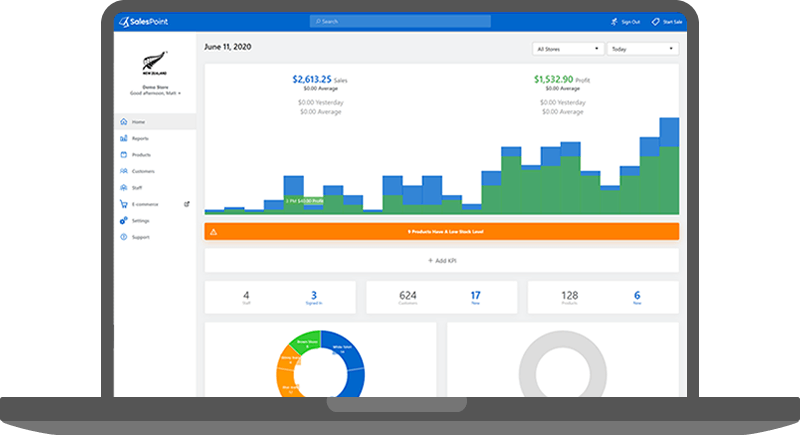The image size is (800, 435).
Task: Click the Home sidebar icon
Action: point(123,122)
